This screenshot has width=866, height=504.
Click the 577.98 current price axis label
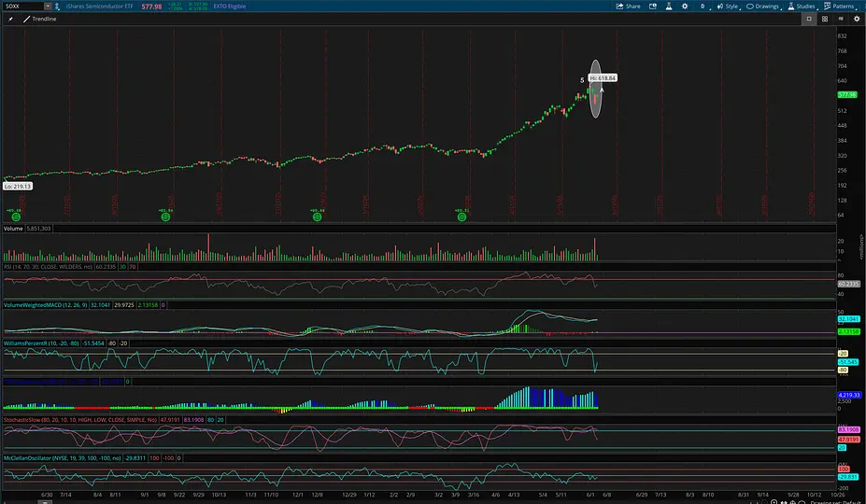[x=847, y=95]
